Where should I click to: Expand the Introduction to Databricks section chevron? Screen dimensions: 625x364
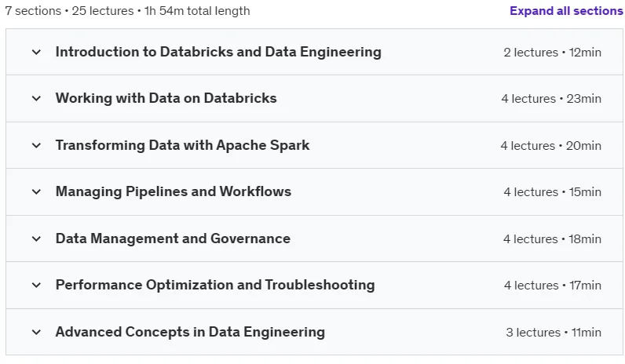tap(36, 52)
